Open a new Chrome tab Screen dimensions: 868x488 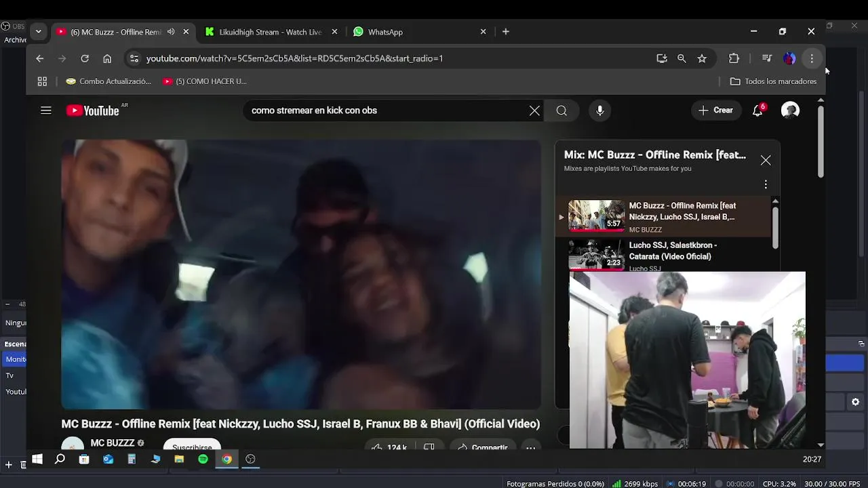pos(506,32)
